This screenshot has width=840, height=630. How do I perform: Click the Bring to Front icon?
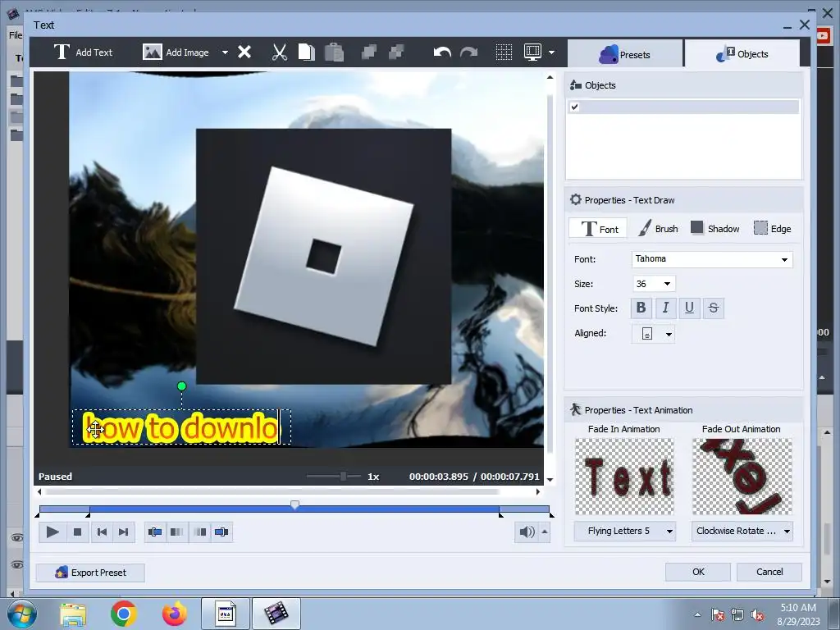pyautogui.click(x=369, y=52)
